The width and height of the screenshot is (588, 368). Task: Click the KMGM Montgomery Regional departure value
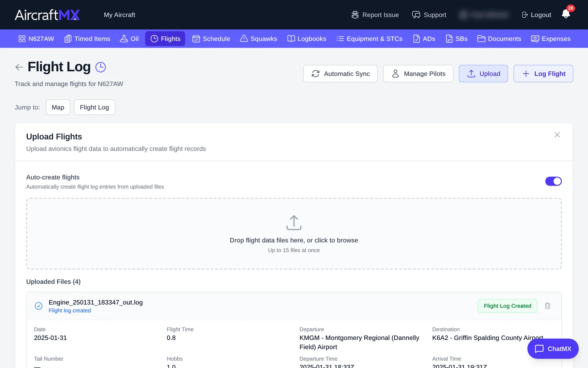[359, 342]
